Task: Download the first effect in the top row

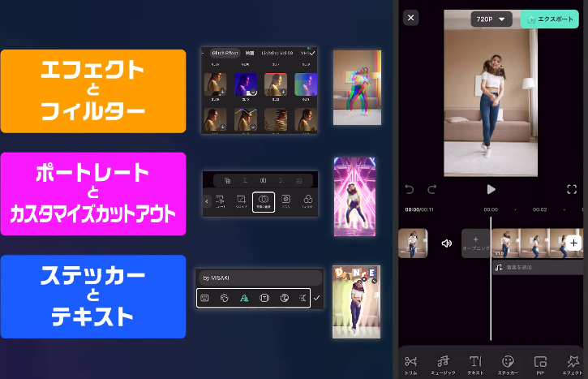Action: pos(223,92)
